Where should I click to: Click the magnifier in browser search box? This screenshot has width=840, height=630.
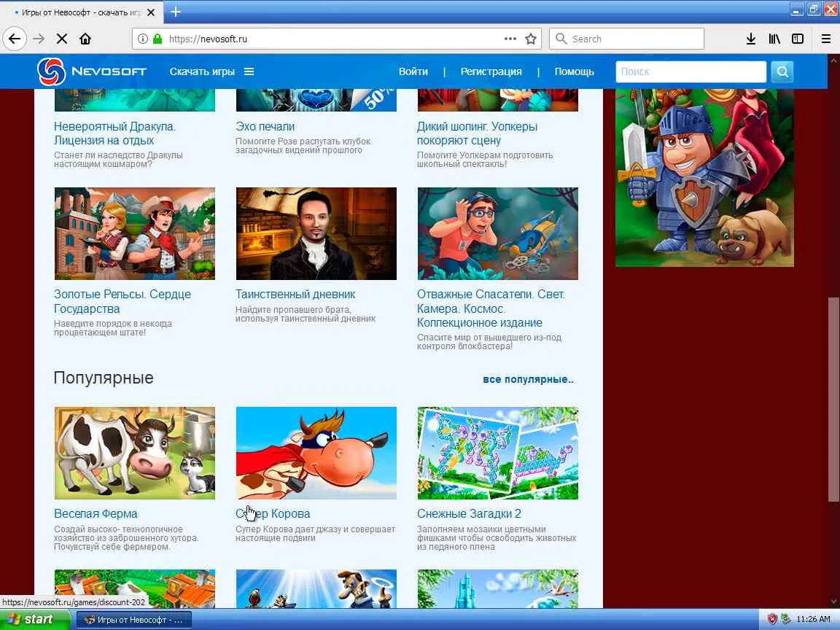click(x=561, y=39)
